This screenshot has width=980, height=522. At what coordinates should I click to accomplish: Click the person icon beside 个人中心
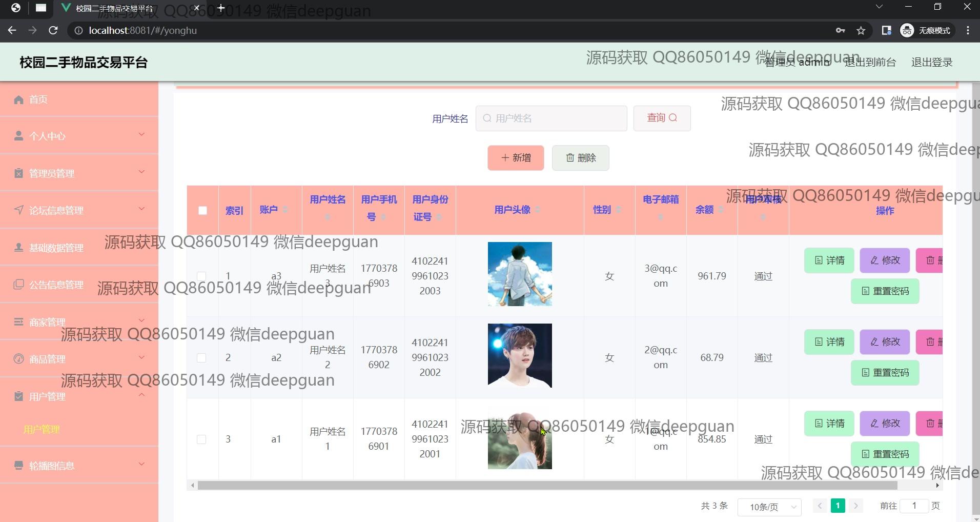(19, 136)
